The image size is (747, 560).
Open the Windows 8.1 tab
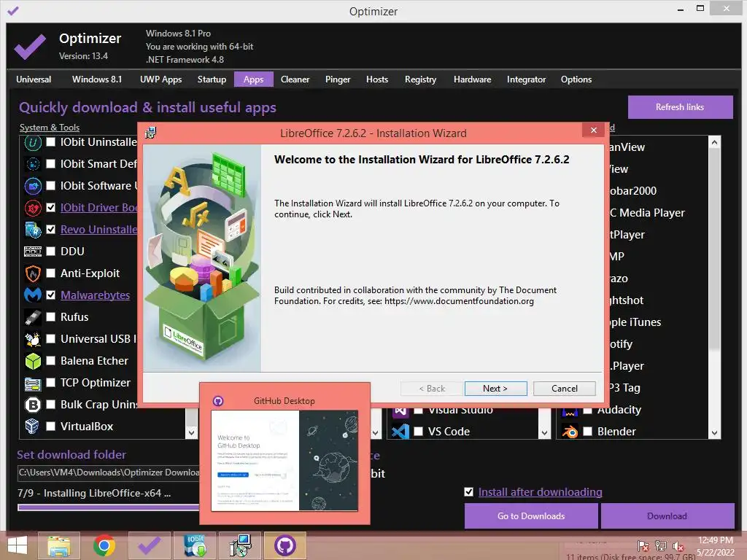coord(97,79)
